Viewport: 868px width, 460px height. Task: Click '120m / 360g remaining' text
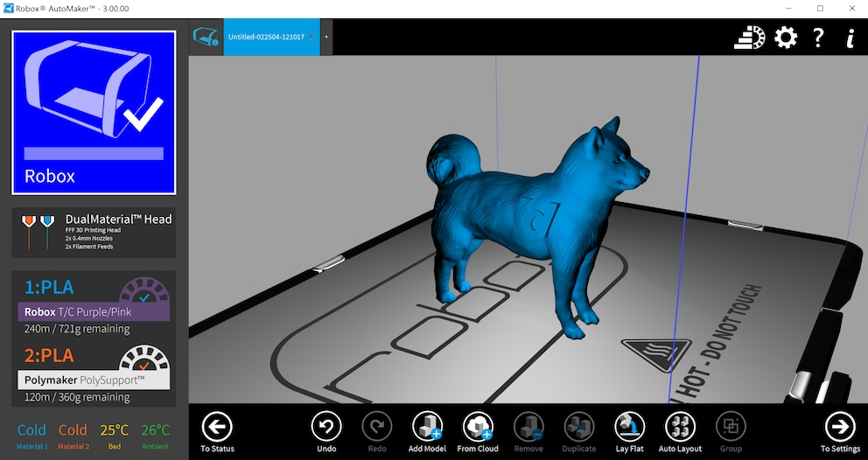tap(77, 397)
